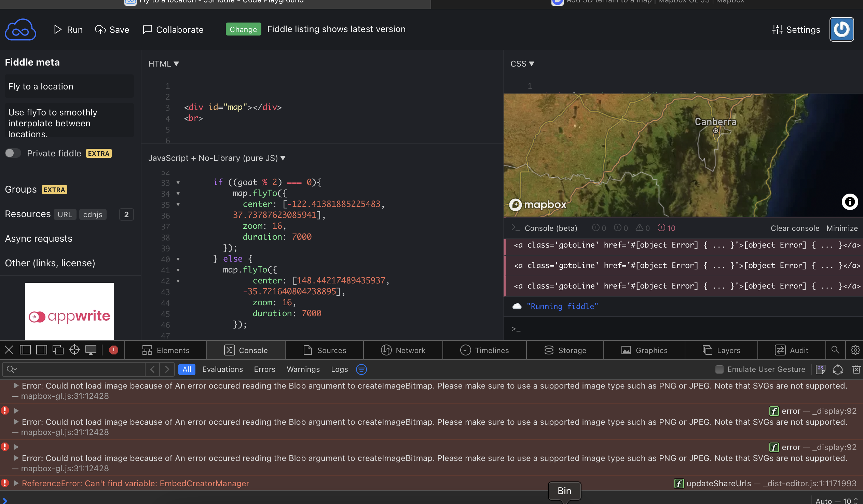Image resolution: width=863 pixels, height=504 pixels.
Task: Select the element inspection crosshair tool
Action: click(74, 350)
